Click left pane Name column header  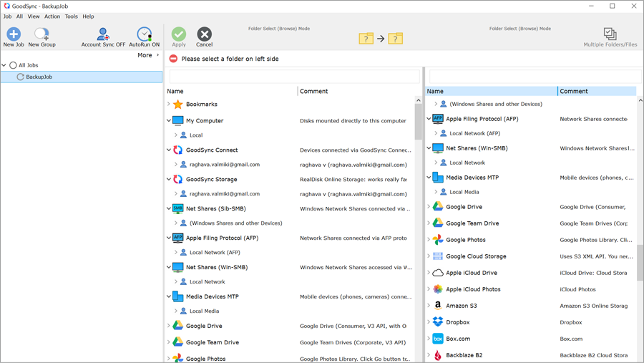coord(231,91)
